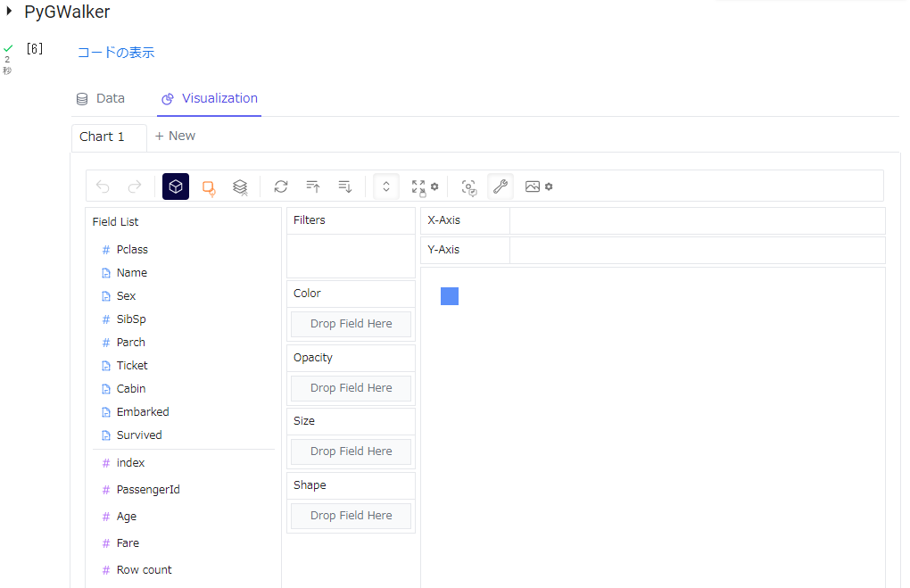Open the export chart as image icon
This screenshot has height=588, width=910.
pos(533,186)
